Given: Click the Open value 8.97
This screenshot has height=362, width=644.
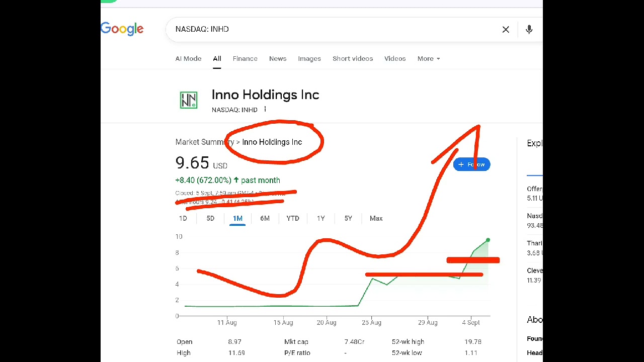Looking at the screenshot, I should (x=234, y=342).
